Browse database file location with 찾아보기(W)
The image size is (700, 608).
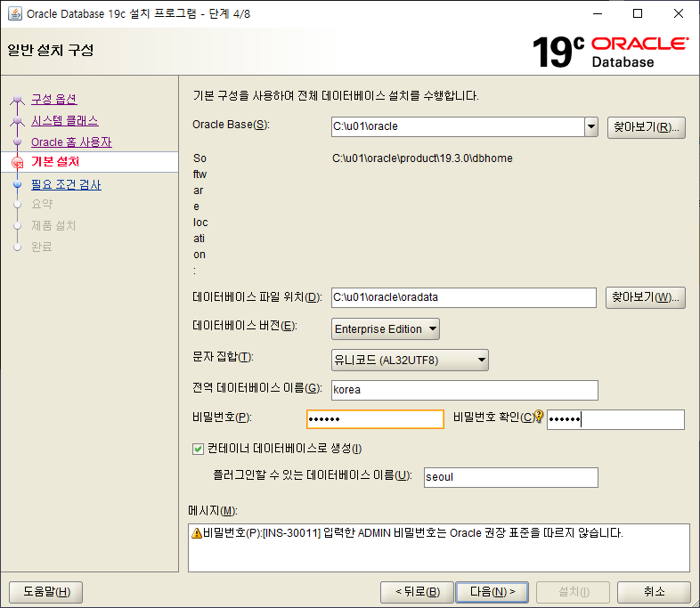pos(645,297)
